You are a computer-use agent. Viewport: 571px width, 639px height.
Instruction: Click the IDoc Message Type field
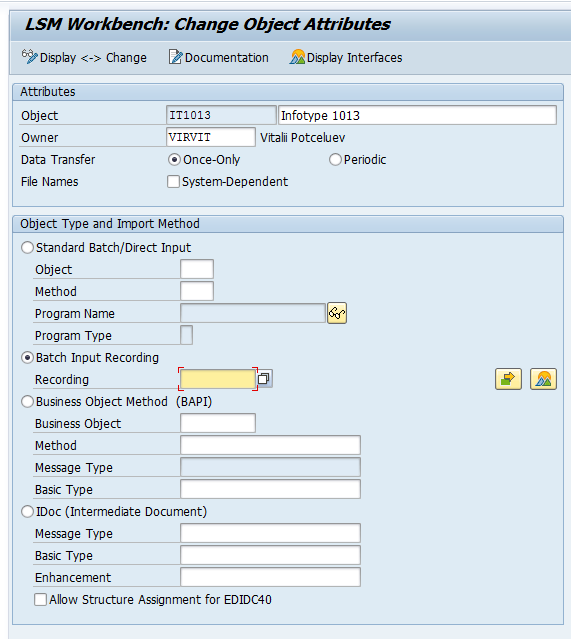[271, 533]
